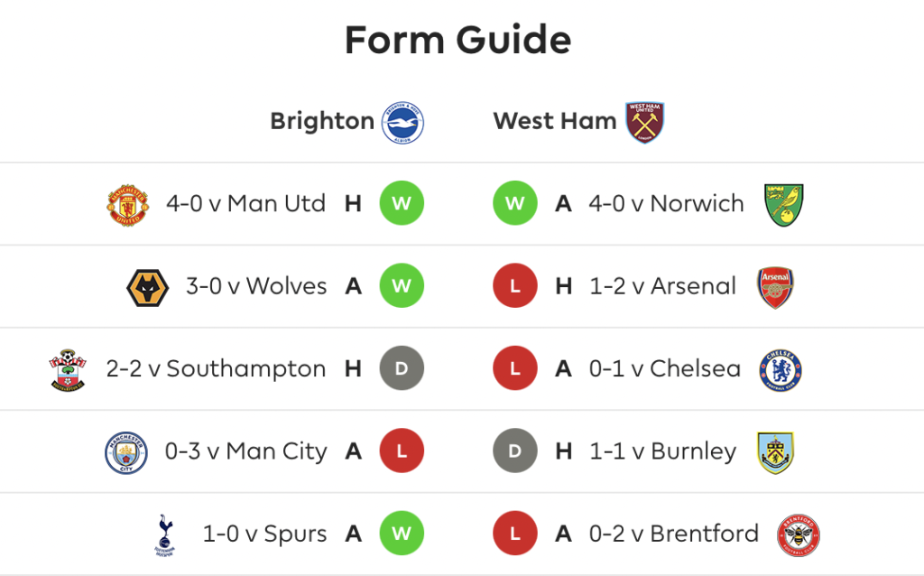Open the 3-0 v Wolves result
Image resolution: width=924 pixels, height=576 pixels.
coord(256,286)
